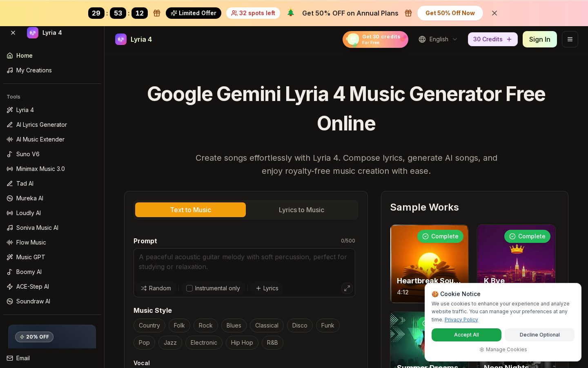Click the Lyria 4 wand icon in Tools

pos(10,110)
